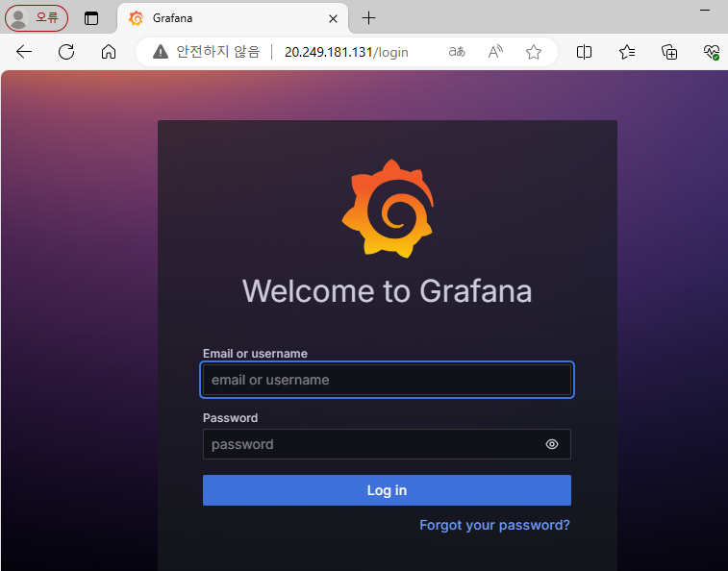Add this page to favorites star

tap(534, 52)
